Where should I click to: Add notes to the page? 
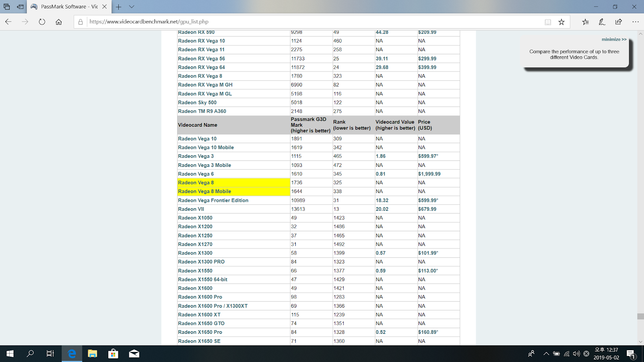[602, 22]
